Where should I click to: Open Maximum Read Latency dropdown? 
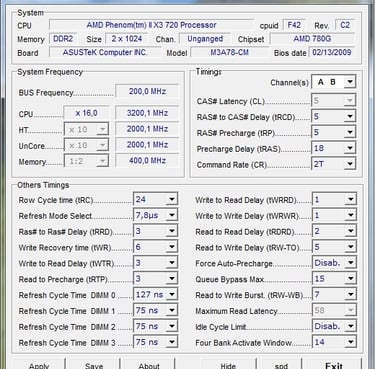(334, 311)
